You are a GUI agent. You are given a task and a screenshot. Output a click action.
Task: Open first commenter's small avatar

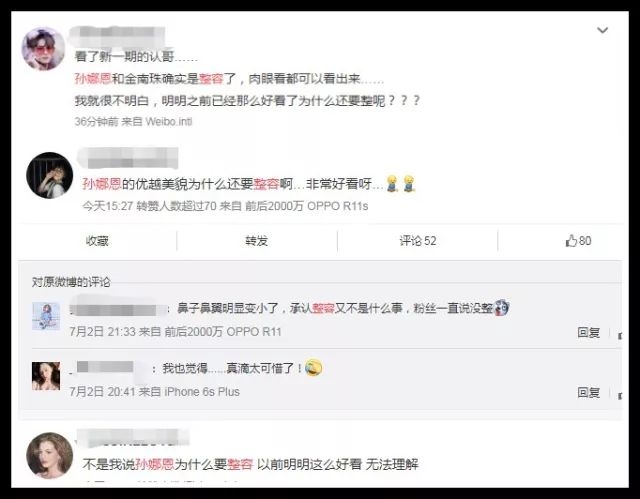pos(46,316)
